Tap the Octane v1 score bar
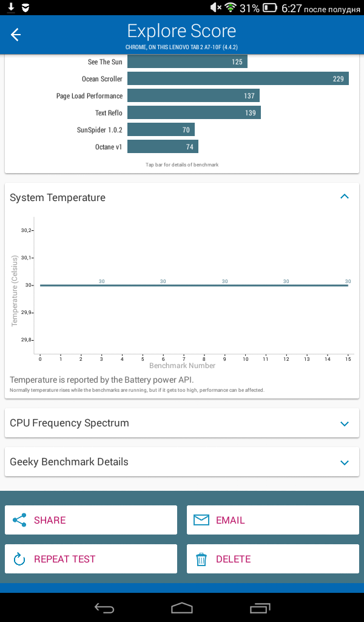The width and height of the screenshot is (364, 622). [163, 147]
